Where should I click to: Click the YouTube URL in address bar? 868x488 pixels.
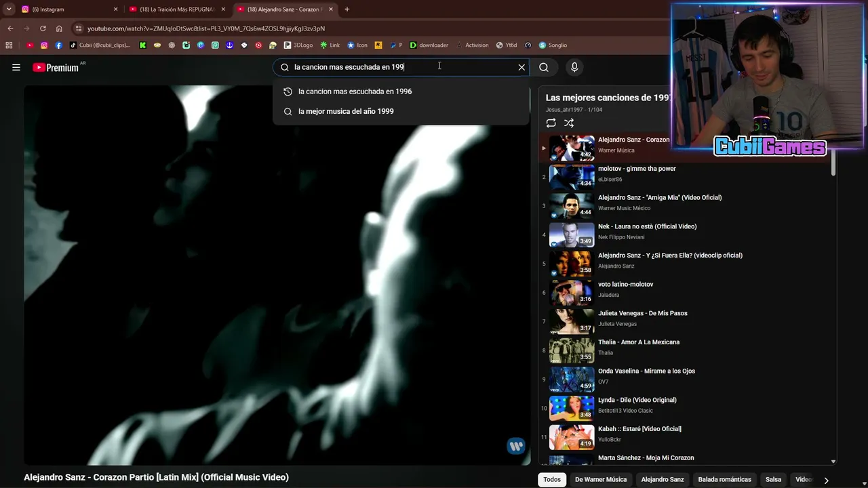(206, 28)
